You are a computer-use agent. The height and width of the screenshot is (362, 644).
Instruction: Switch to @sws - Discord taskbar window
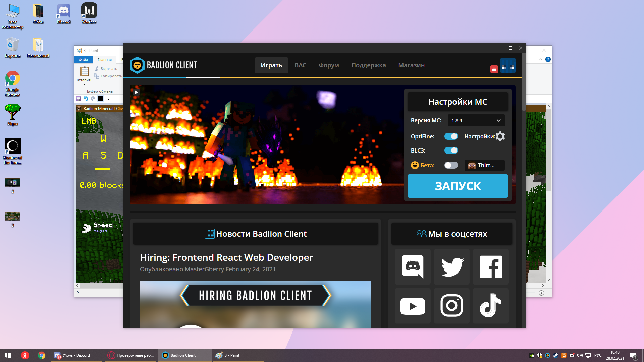[77, 355]
